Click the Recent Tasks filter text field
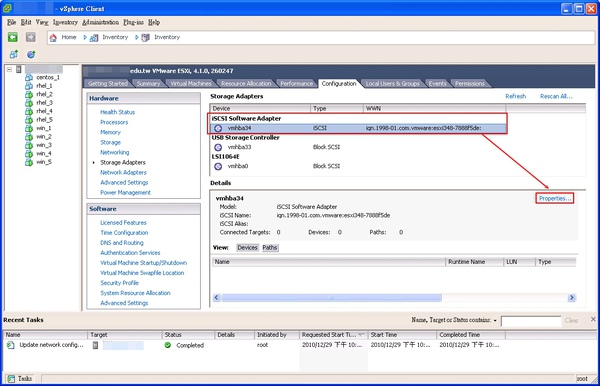Viewport: 600px width, 386px height. (531, 321)
